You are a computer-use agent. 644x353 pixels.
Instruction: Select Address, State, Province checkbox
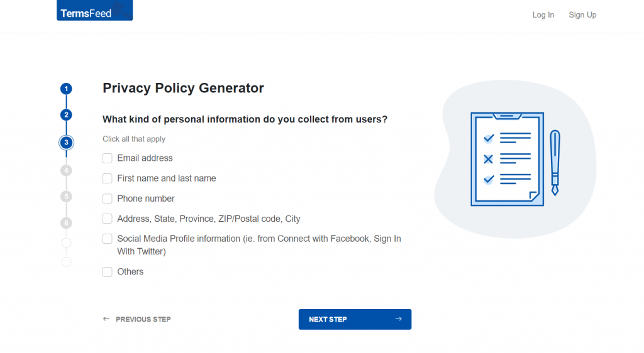(107, 219)
